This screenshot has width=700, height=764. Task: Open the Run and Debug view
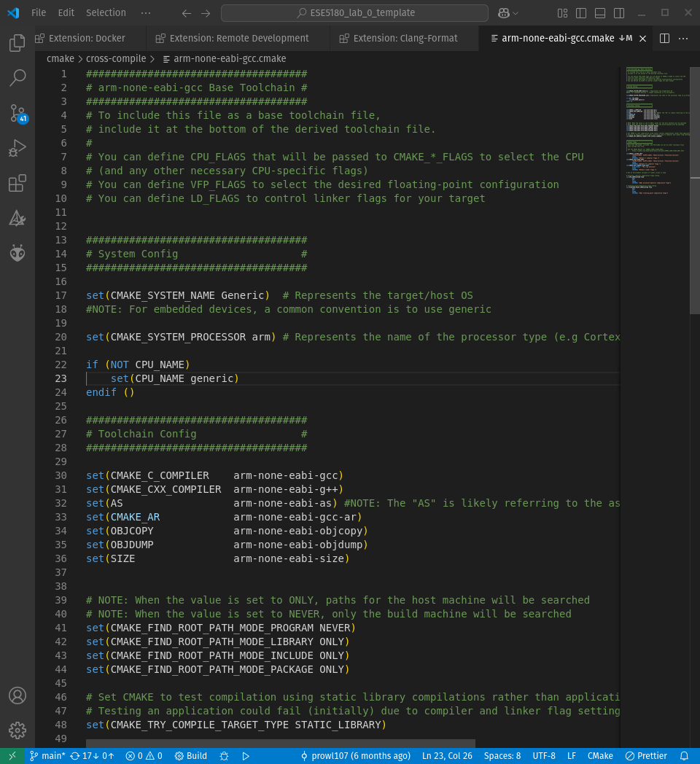pyautogui.click(x=17, y=148)
